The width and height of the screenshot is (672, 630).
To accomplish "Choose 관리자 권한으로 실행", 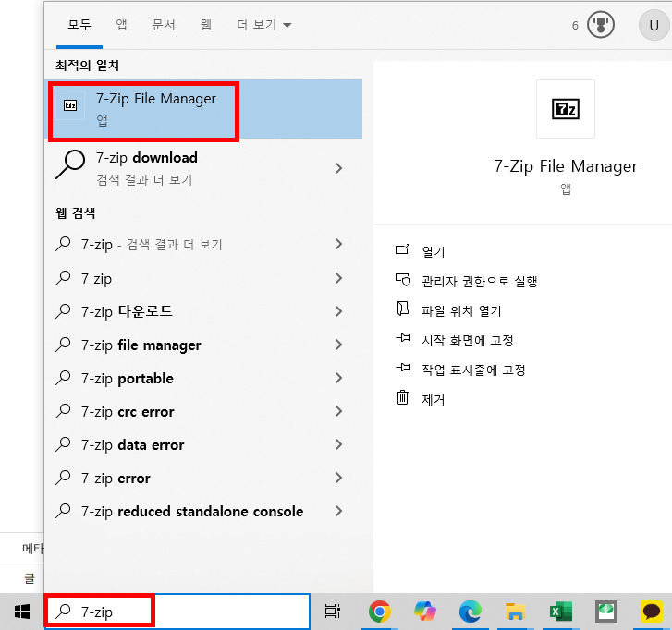I will point(479,281).
